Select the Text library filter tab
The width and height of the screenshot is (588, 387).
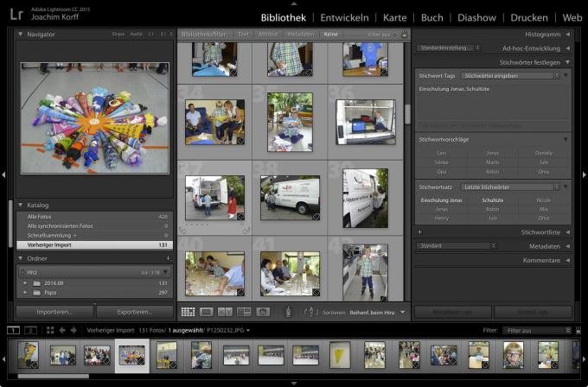pos(243,34)
